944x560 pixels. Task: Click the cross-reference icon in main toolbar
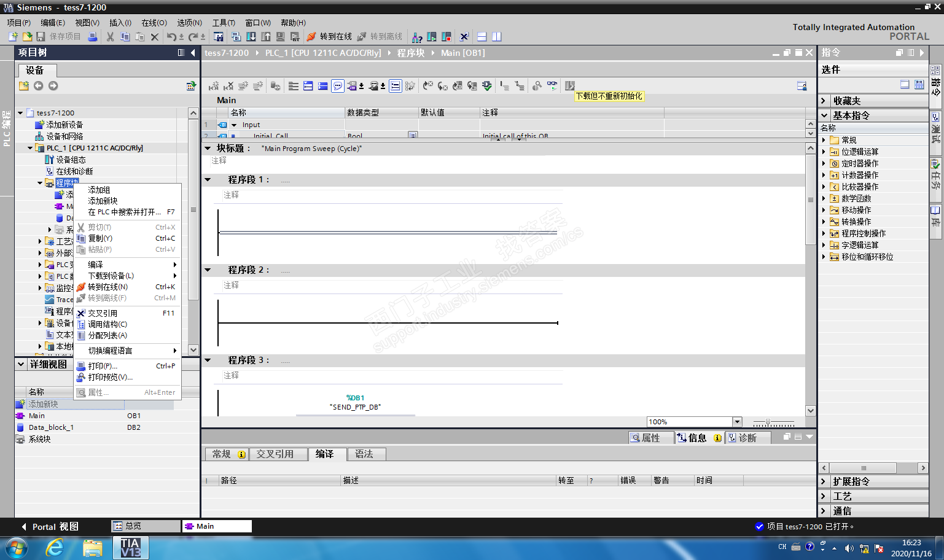(x=464, y=37)
